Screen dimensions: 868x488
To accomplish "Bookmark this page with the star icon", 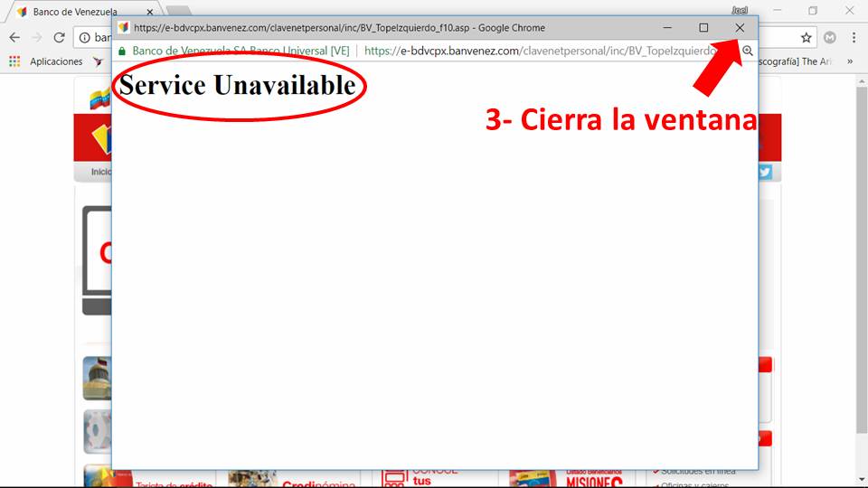I will (806, 38).
